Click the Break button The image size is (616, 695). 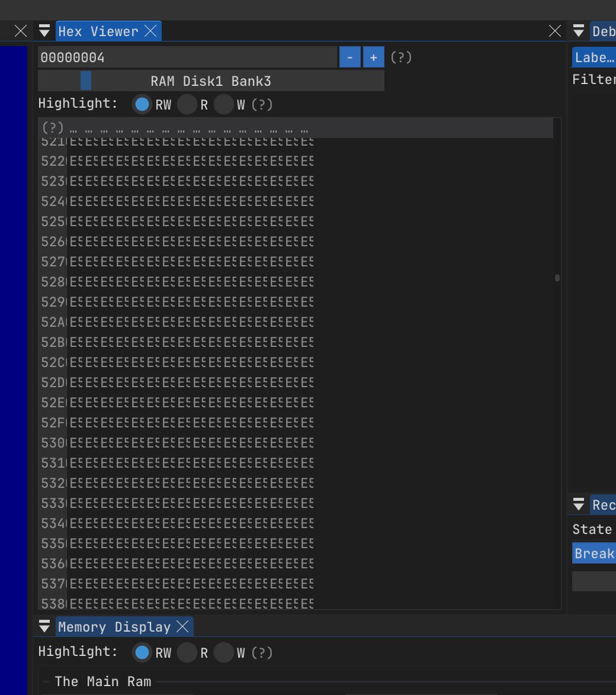tap(594, 554)
